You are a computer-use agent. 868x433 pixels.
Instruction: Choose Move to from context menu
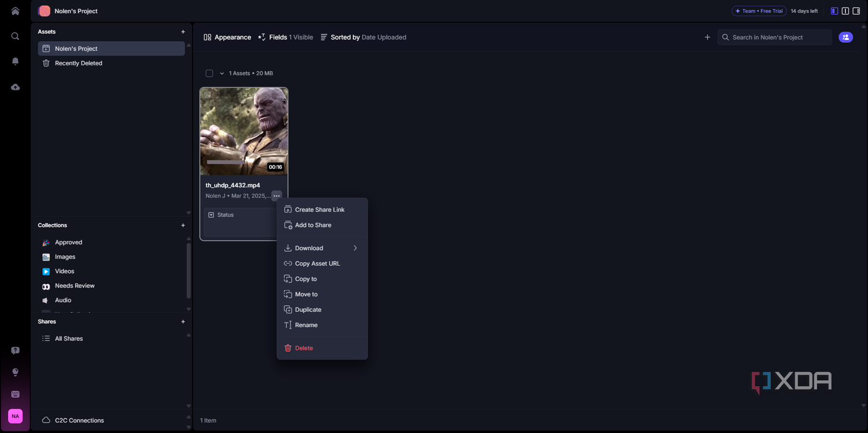tap(322, 294)
